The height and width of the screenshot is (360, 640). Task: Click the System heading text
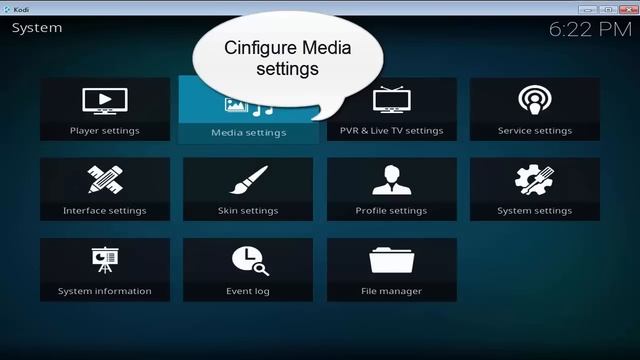[x=37, y=28]
